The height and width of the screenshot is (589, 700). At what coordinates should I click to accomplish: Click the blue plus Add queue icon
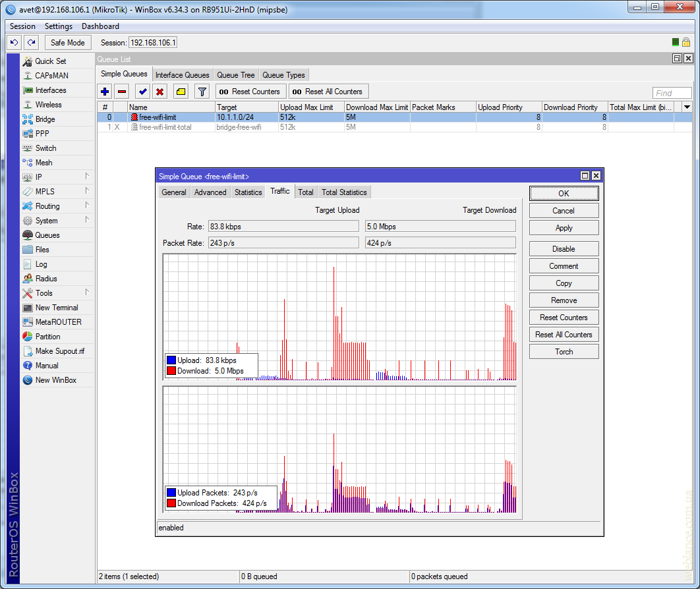[105, 92]
